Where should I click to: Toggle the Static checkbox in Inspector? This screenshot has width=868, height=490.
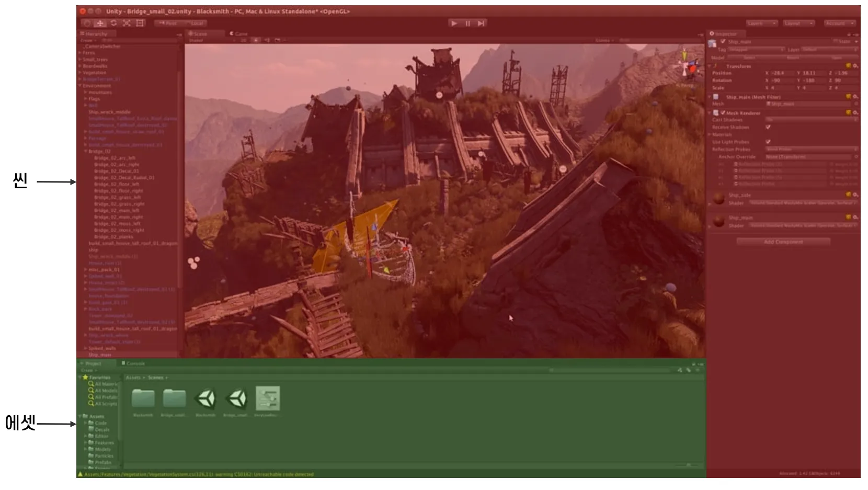point(836,41)
